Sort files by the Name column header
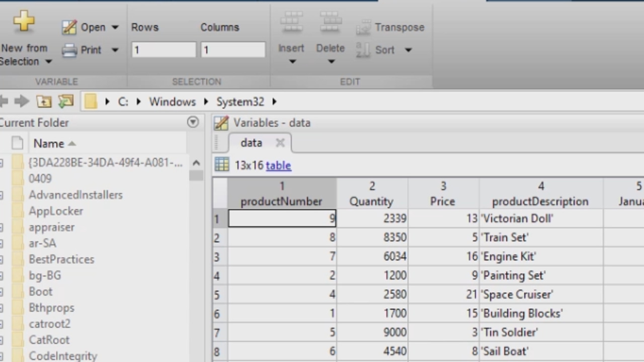 [x=49, y=144]
